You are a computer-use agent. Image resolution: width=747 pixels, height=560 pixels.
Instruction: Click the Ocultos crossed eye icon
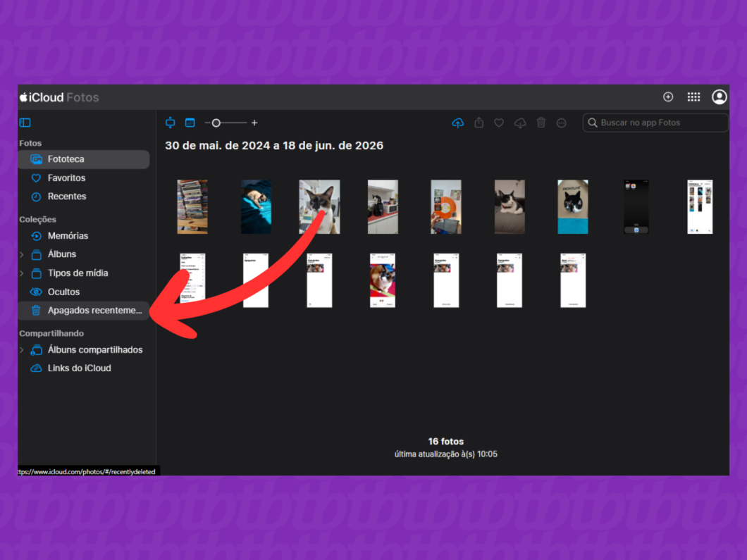tap(36, 292)
